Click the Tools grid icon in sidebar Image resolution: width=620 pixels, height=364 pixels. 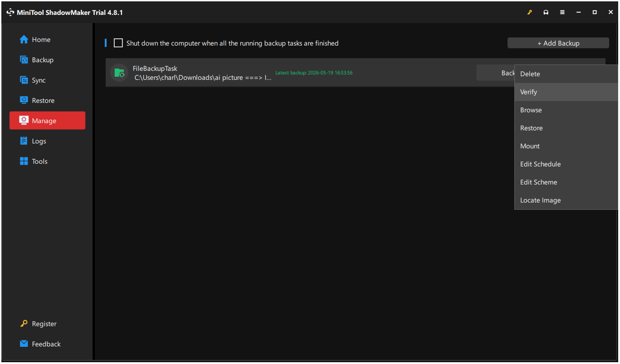click(x=24, y=161)
